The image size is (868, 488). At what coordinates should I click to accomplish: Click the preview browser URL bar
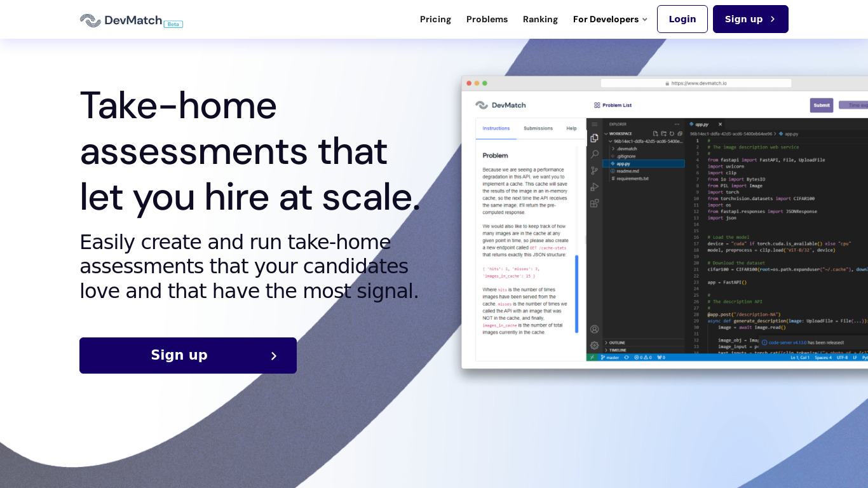tap(696, 83)
